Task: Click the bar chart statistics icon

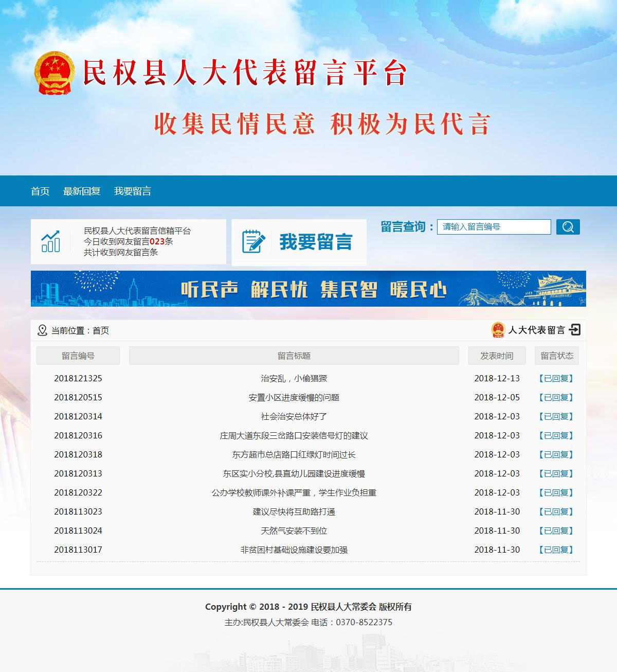Action: tap(50, 241)
